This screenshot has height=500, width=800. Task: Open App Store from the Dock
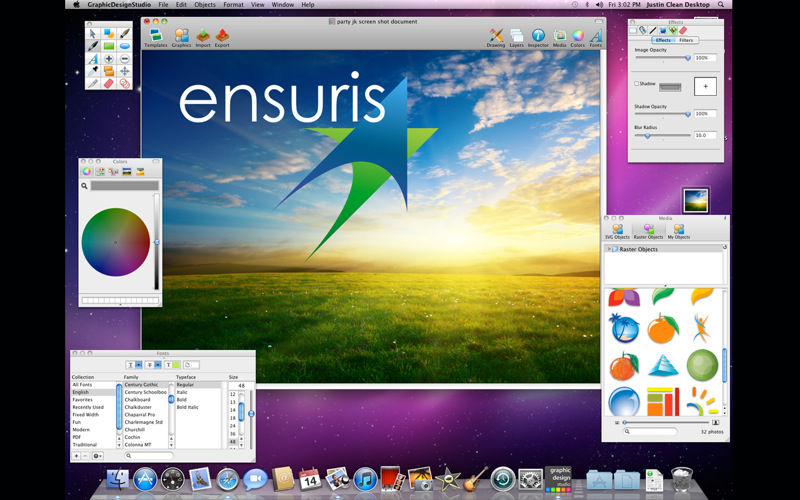[145, 480]
